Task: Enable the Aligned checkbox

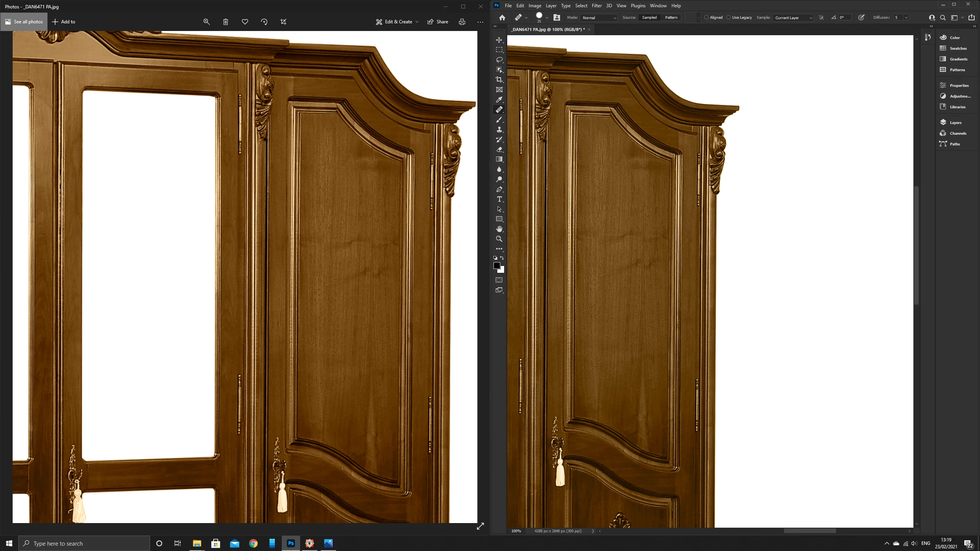Action: pos(706,18)
